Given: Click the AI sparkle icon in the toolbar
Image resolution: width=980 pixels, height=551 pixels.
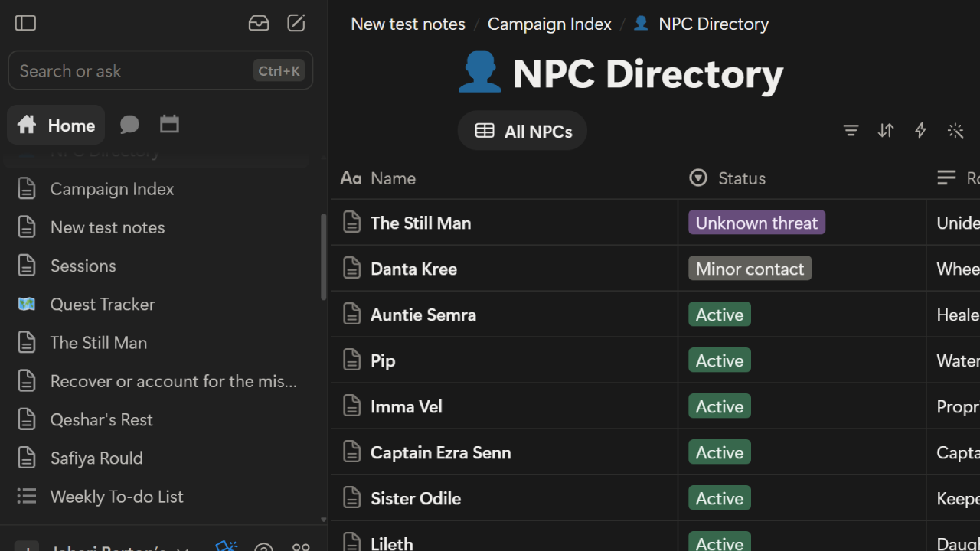Looking at the screenshot, I should [955, 131].
